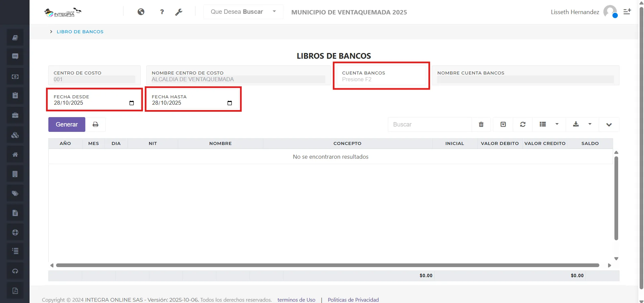Image resolution: width=644 pixels, height=303 pixels.
Task: Open the Que Desea Buscar dropdown
Action: point(243,11)
